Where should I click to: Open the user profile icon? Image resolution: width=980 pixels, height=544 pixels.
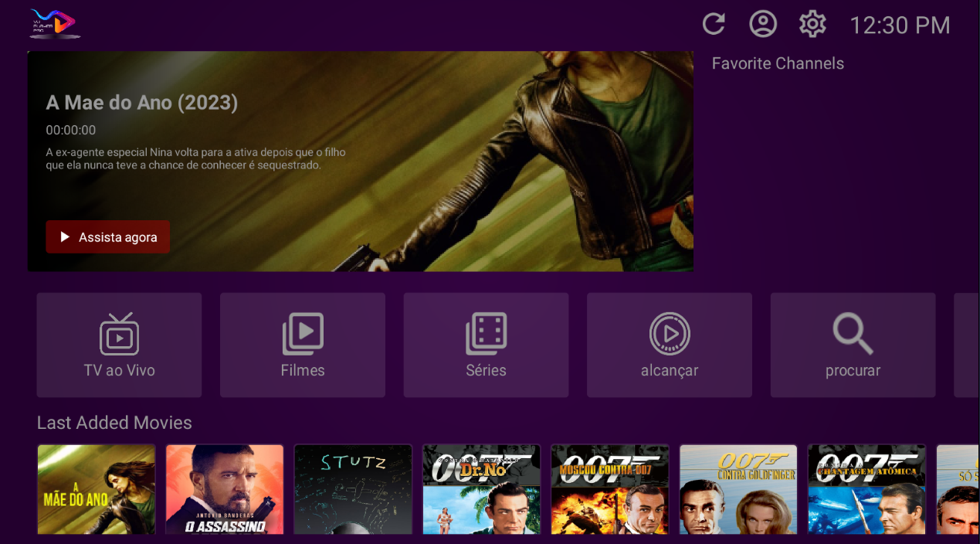tap(763, 25)
